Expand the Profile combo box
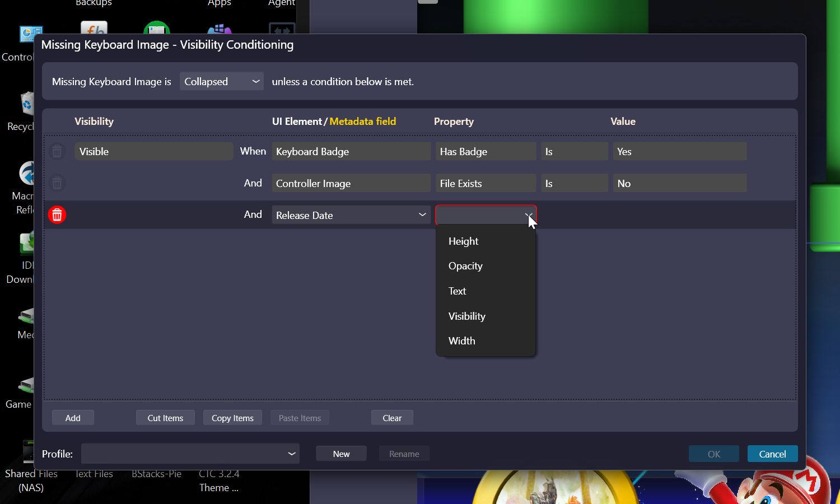The height and width of the screenshot is (504, 840). click(190, 454)
